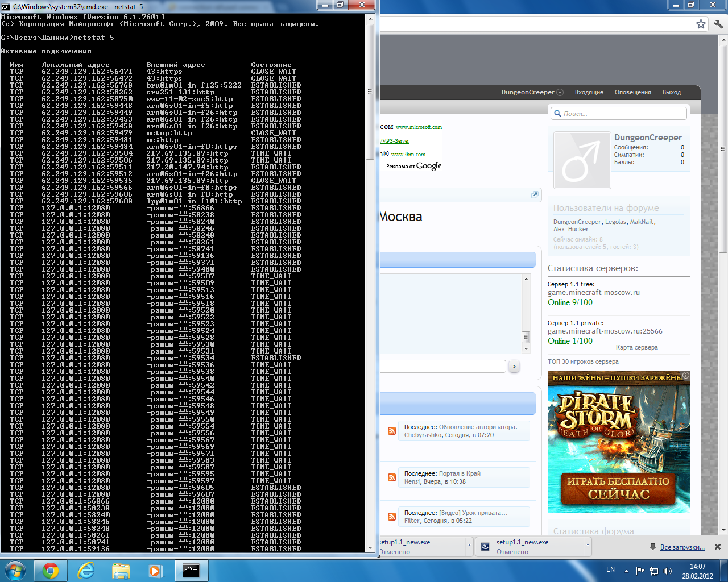Screen dimensions: 728x582
Task: Open the 'Карта сервера' link
Action: coord(636,347)
